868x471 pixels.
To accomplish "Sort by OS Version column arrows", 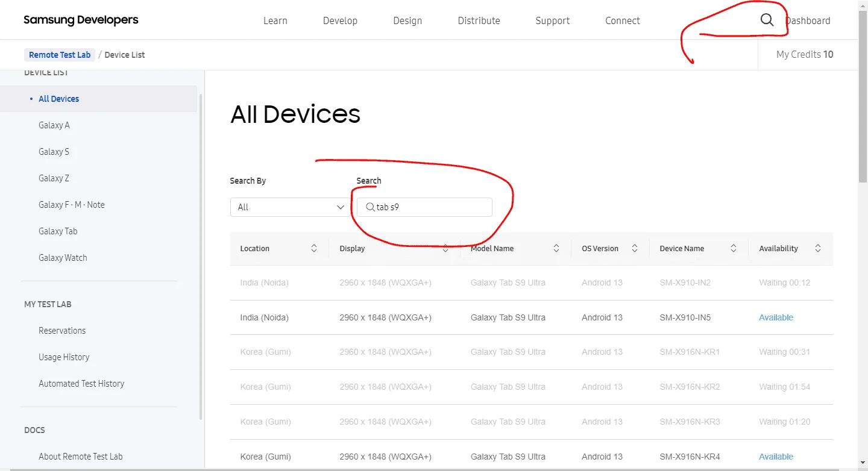I will 635,248.
